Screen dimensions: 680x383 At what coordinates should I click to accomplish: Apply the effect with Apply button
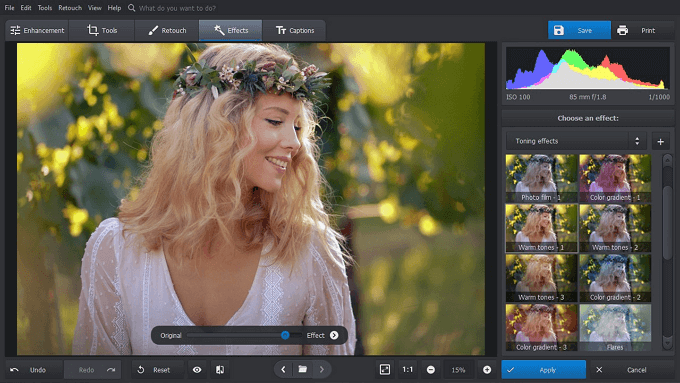[543, 370]
